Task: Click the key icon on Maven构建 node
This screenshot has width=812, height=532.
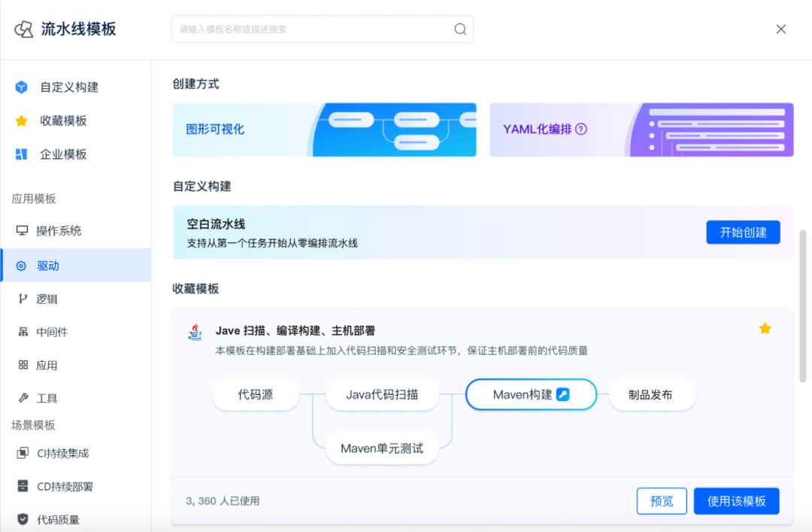Action: point(562,394)
